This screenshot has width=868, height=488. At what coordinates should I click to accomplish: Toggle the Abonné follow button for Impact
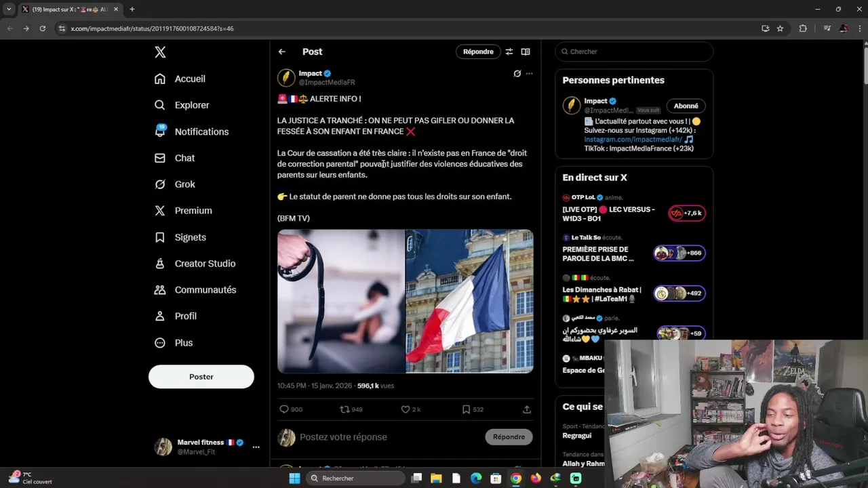(686, 106)
